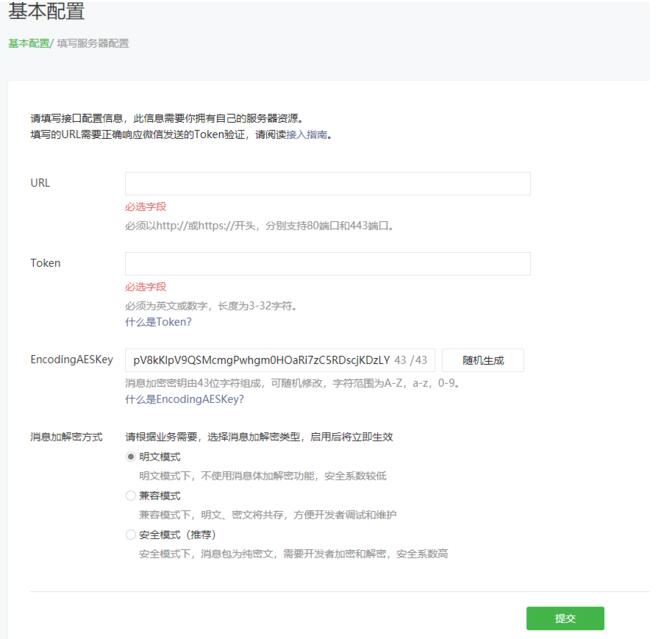Viewport: 663px width, 639px height.
Task: Open the 接入指南 guide link
Action: point(307,134)
